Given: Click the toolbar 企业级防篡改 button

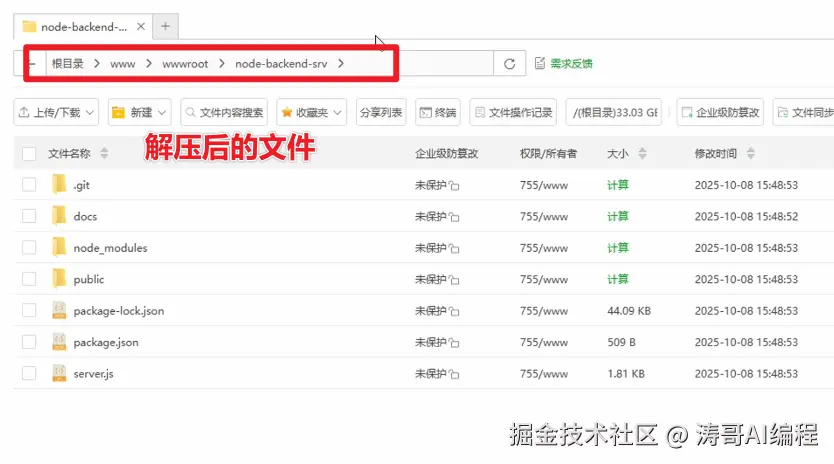Looking at the screenshot, I should click(x=720, y=112).
